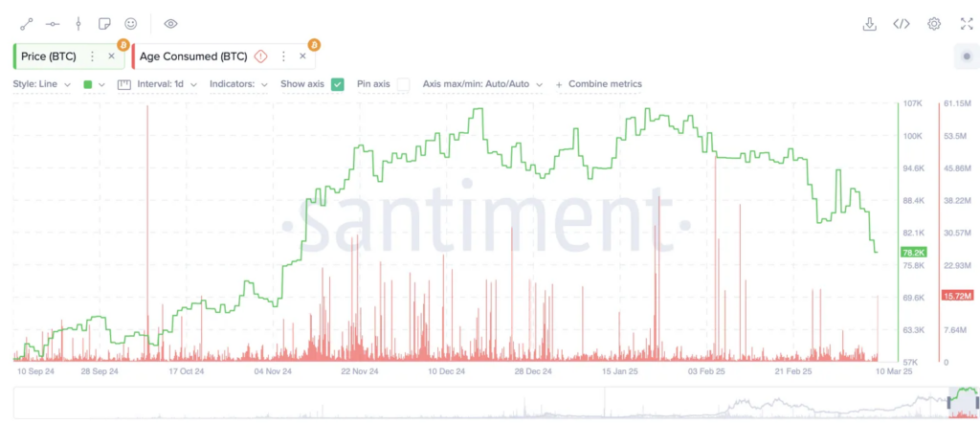Select the vertical line drawing tool
980x424 pixels.
coord(78,24)
